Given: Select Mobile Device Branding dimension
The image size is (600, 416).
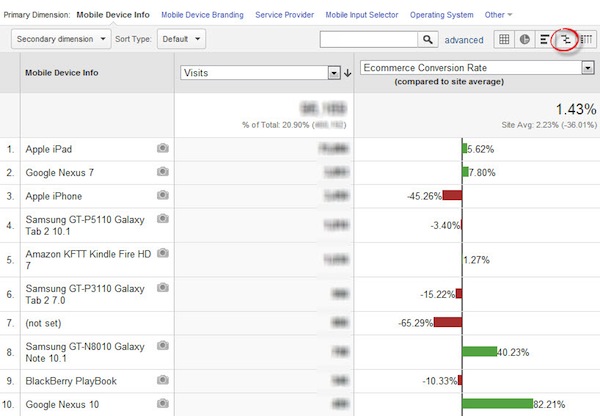Looking at the screenshot, I should tap(202, 15).
